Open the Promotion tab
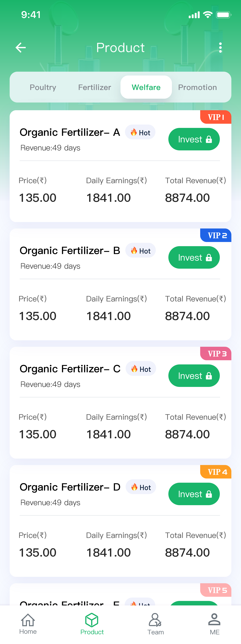 tap(197, 87)
